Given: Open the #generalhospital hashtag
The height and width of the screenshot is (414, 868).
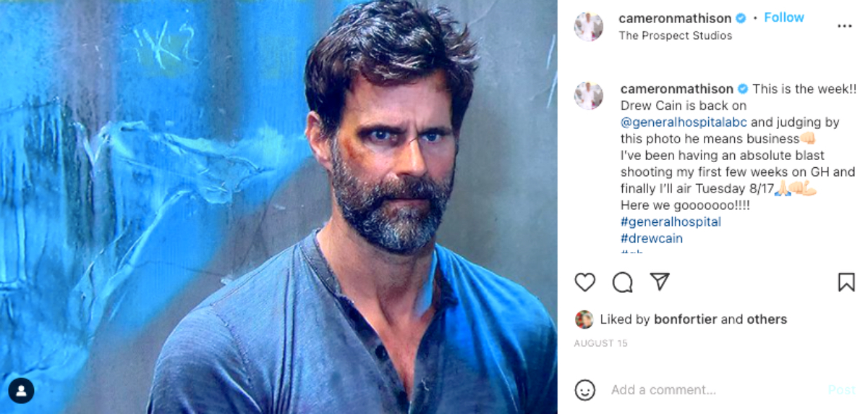Looking at the screenshot, I should click(671, 221).
